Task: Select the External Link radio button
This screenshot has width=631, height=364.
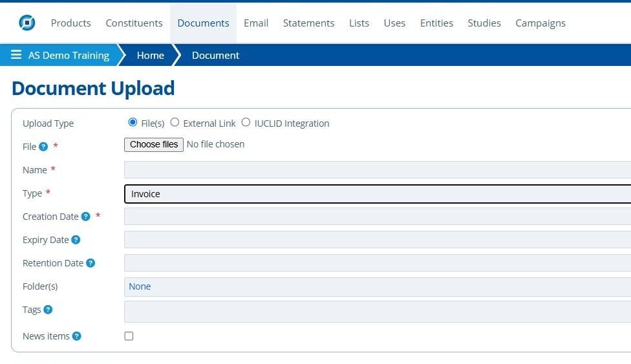Action: (x=175, y=122)
